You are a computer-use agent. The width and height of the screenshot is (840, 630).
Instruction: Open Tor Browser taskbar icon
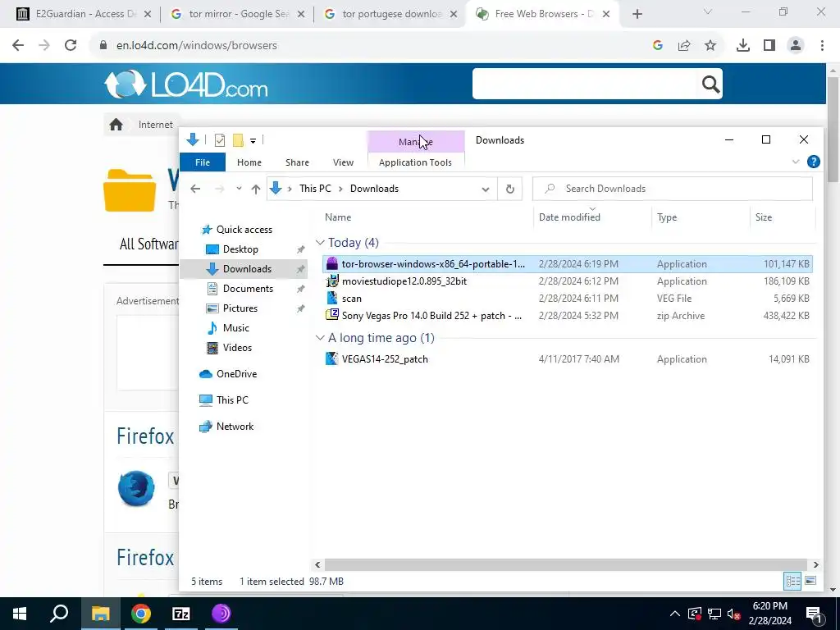(x=221, y=614)
